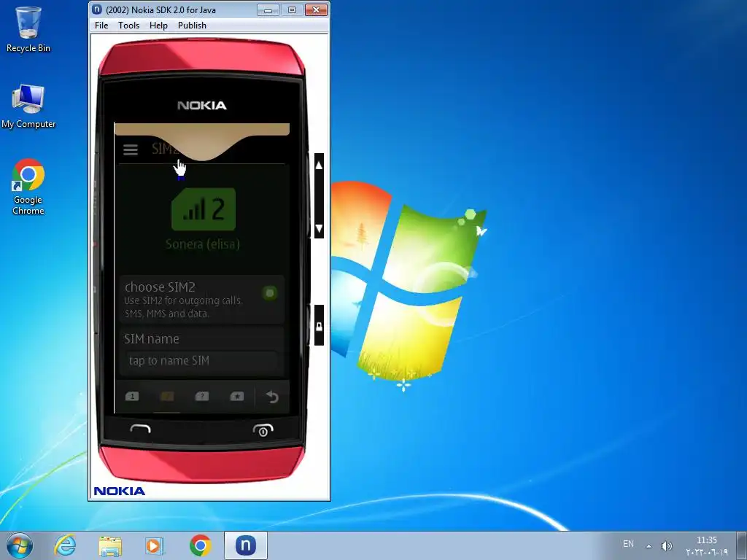Select the orange SIM 2 tab icon in phone toolbar

(167, 396)
